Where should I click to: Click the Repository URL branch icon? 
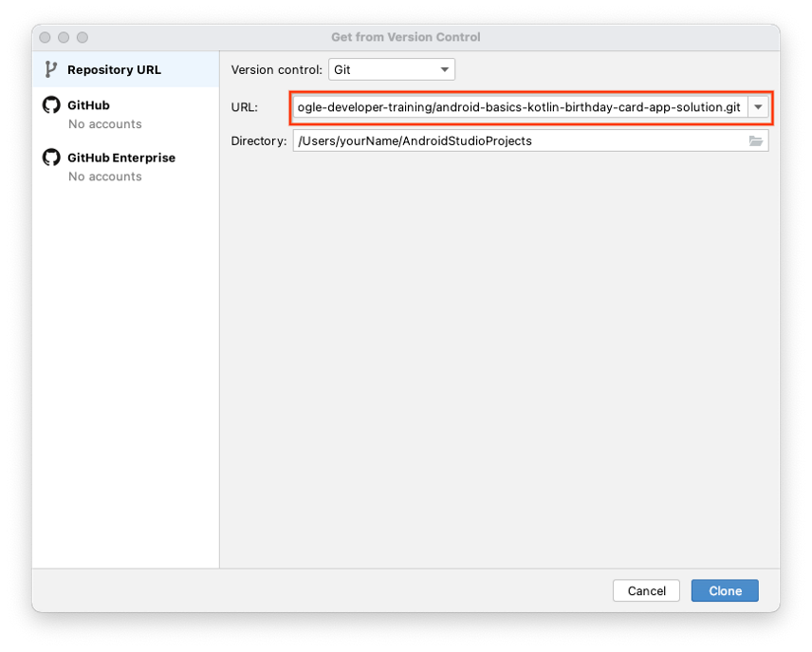coord(51,69)
